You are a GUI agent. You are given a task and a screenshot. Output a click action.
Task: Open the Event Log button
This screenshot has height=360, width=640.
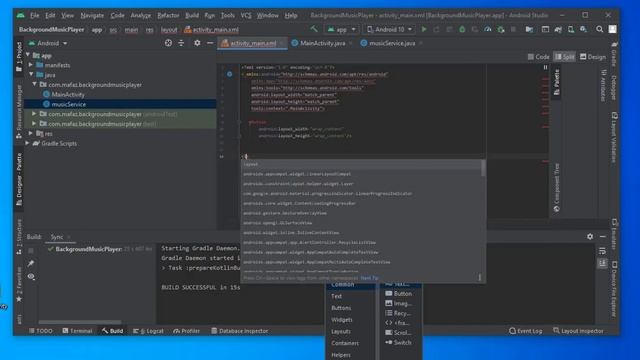526,331
